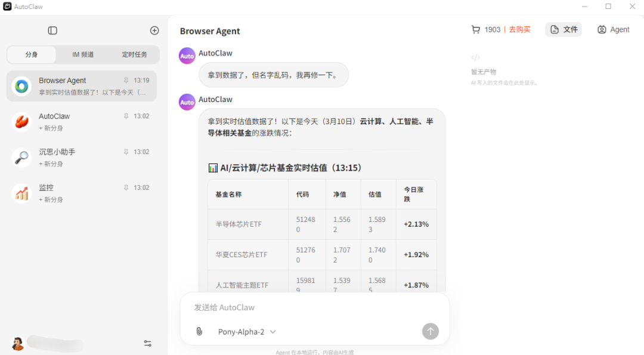Open the 监控 conversation
644x355 pixels.
click(81, 193)
